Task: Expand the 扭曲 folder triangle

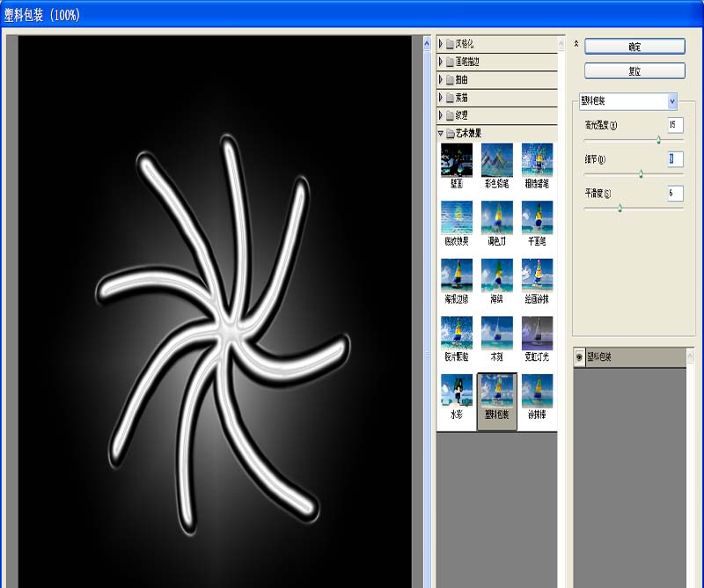Action: (x=441, y=79)
